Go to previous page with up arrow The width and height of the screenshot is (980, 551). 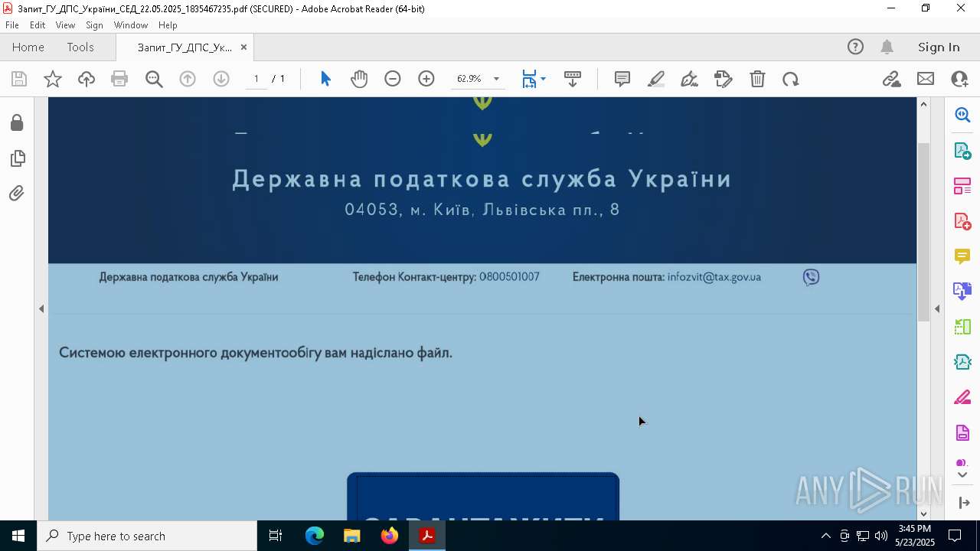[x=188, y=79]
